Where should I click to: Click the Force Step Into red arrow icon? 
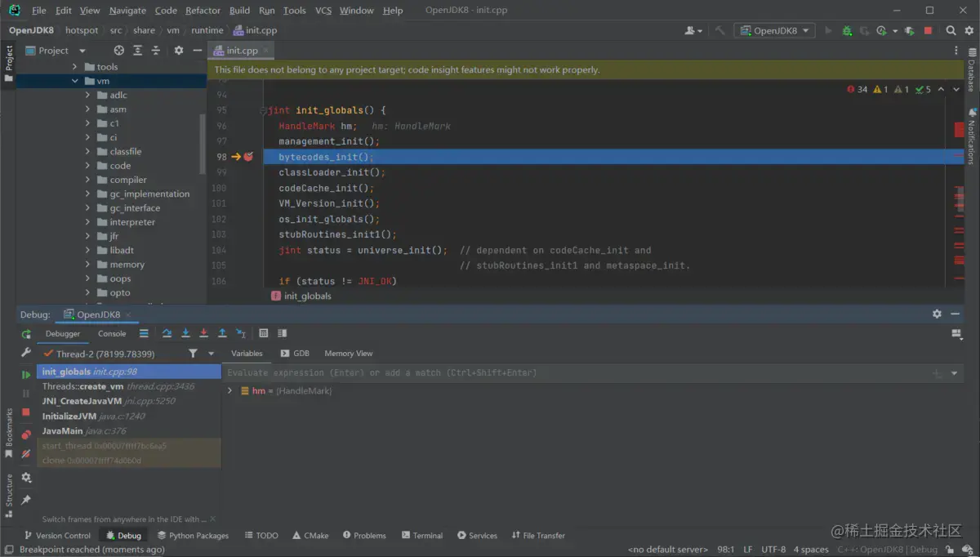tap(203, 333)
